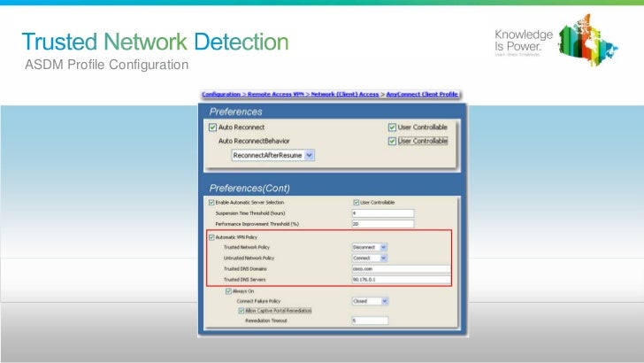Toggle Allow Captive Portal Remediation checkbox
This screenshot has height=363, width=644.
(x=241, y=311)
